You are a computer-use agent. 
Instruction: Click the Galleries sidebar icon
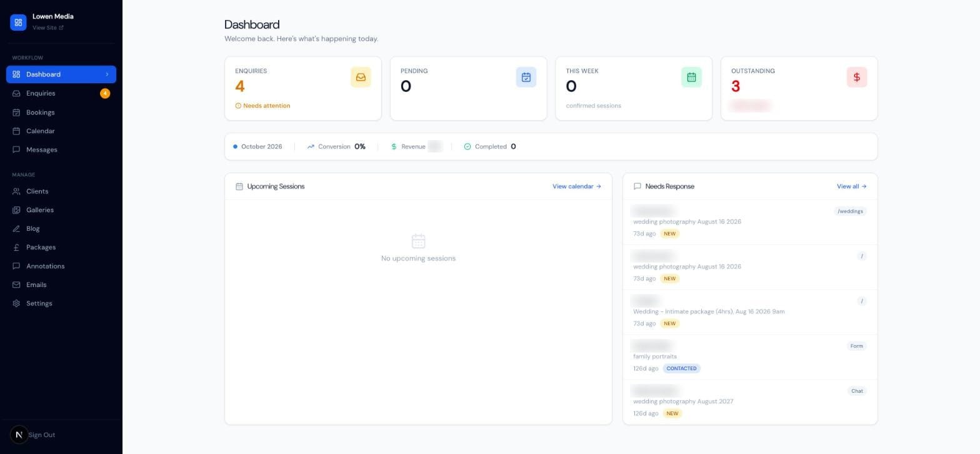pos(16,210)
